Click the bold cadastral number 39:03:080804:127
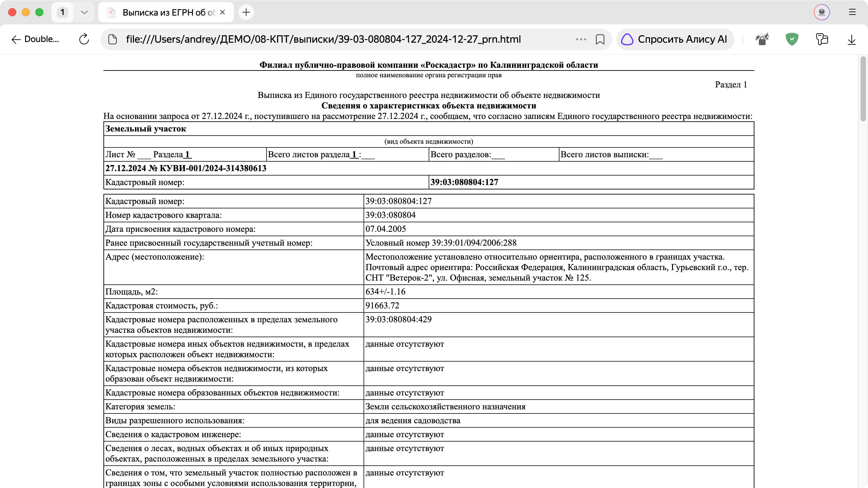The image size is (868, 488). (x=464, y=182)
